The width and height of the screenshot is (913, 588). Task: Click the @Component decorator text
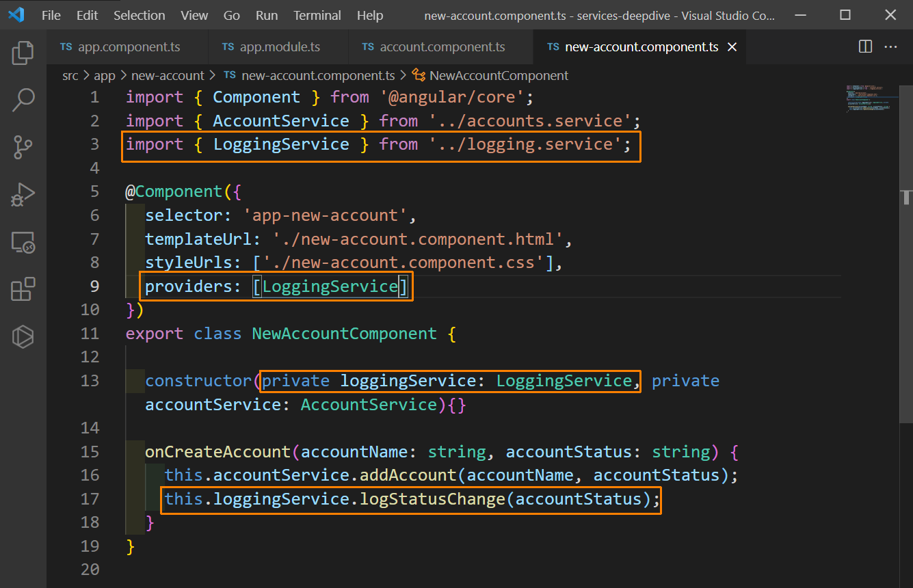click(174, 191)
